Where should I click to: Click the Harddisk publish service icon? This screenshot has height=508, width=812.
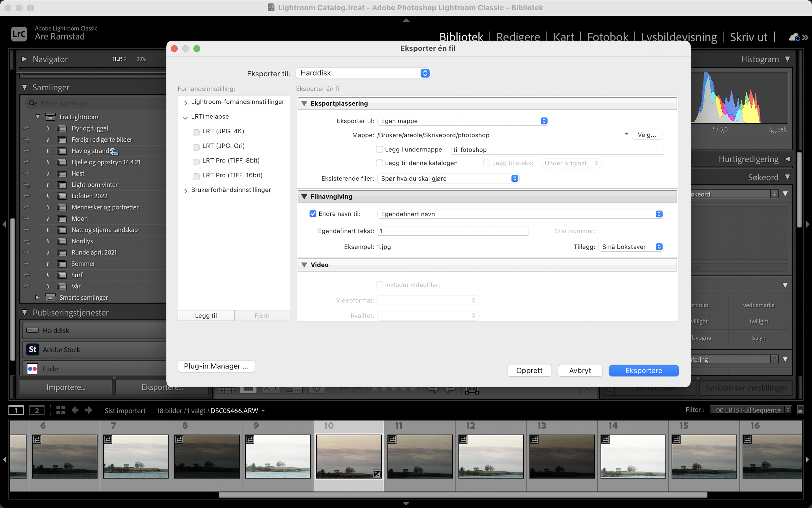pyautogui.click(x=32, y=330)
